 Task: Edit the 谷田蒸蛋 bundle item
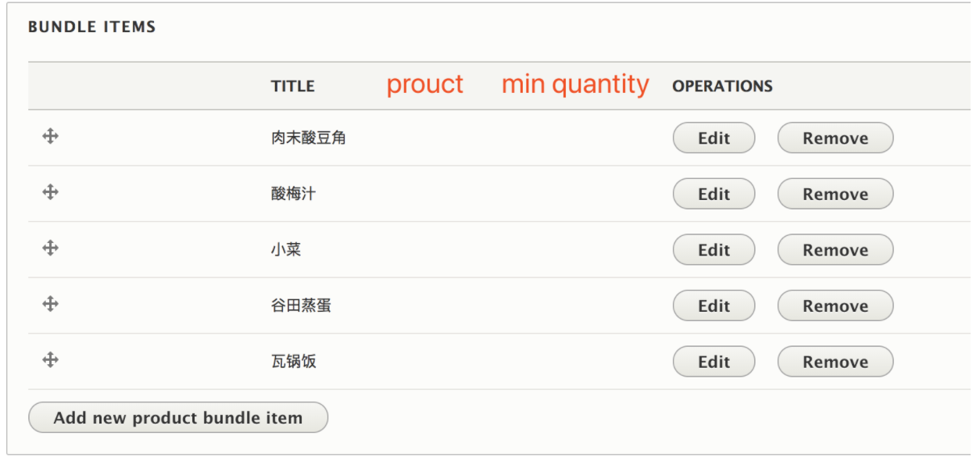714,306
